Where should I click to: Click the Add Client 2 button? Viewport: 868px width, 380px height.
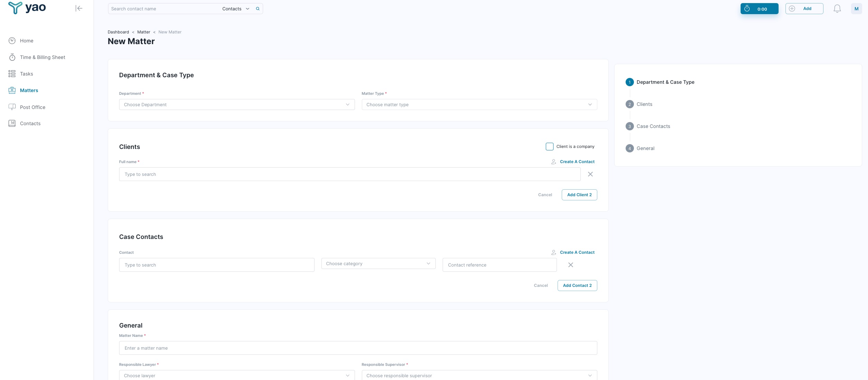click(579, 195)
